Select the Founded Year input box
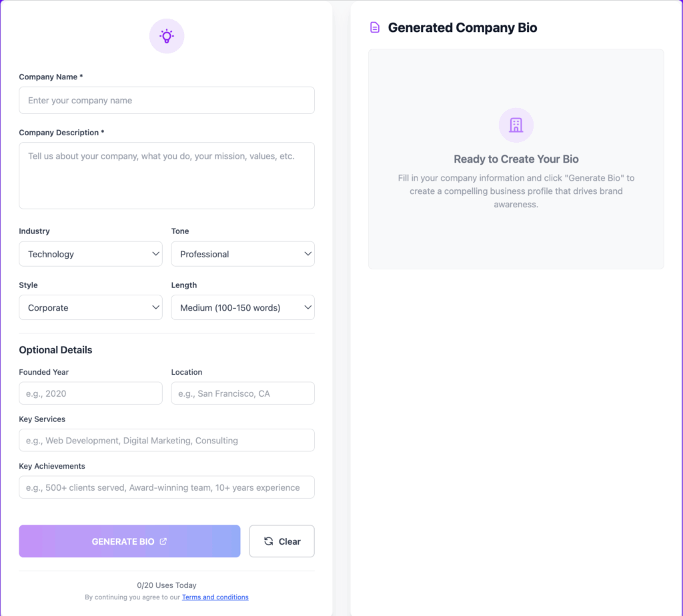 point(91,393)
